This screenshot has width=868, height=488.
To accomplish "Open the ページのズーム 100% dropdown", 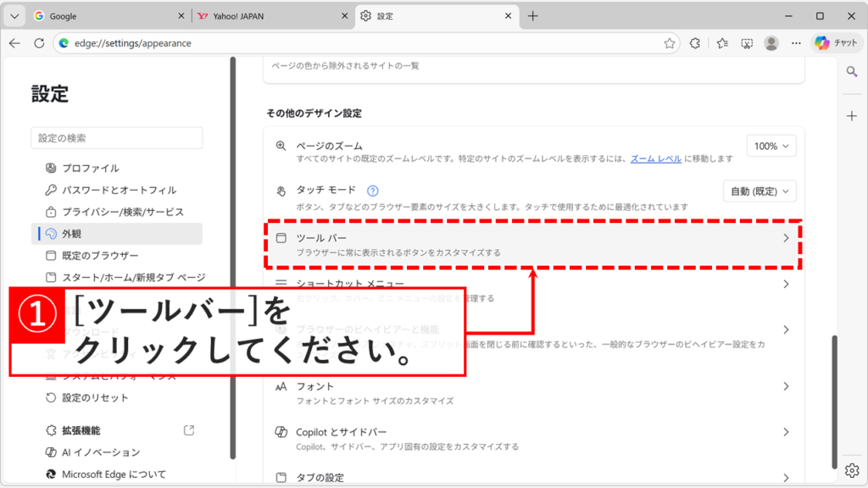I will coord(770,146).
